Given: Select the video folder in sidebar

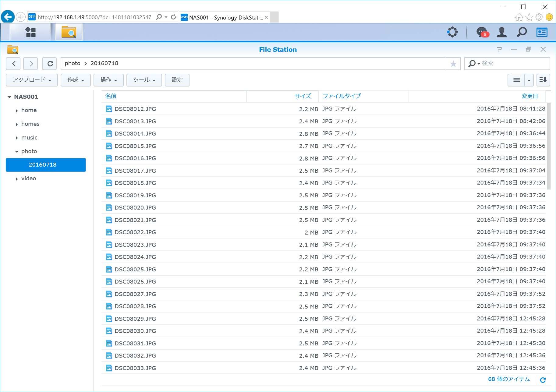Looking at the screenshot, I should [29, 178].
